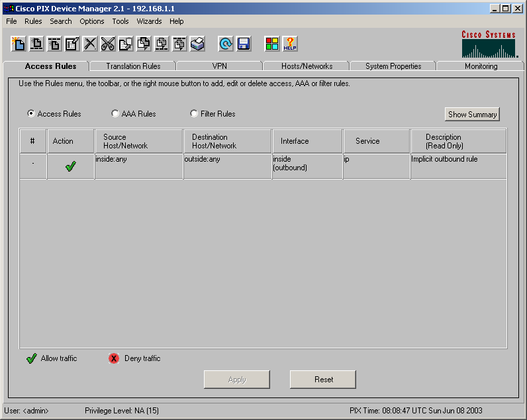Click the Source Host/Network column header
The width and height of the screenshot is (527, 420).
(139, 141)
